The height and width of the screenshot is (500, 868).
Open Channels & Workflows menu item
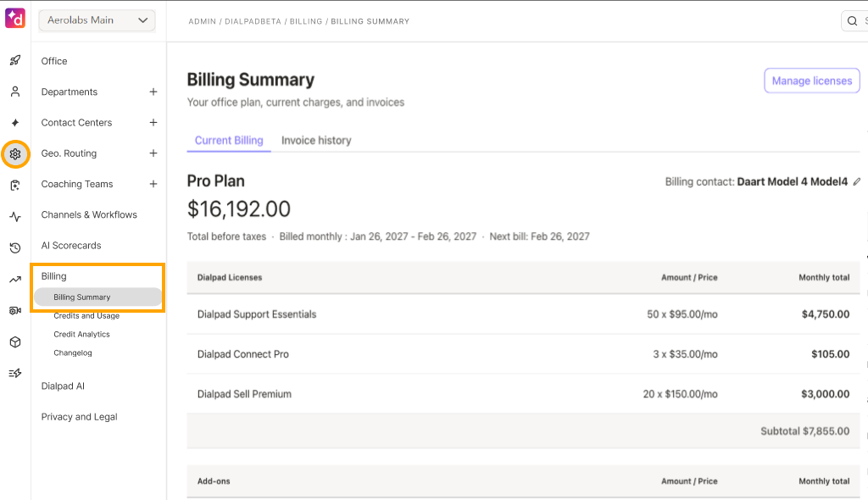tap(89, 215)
